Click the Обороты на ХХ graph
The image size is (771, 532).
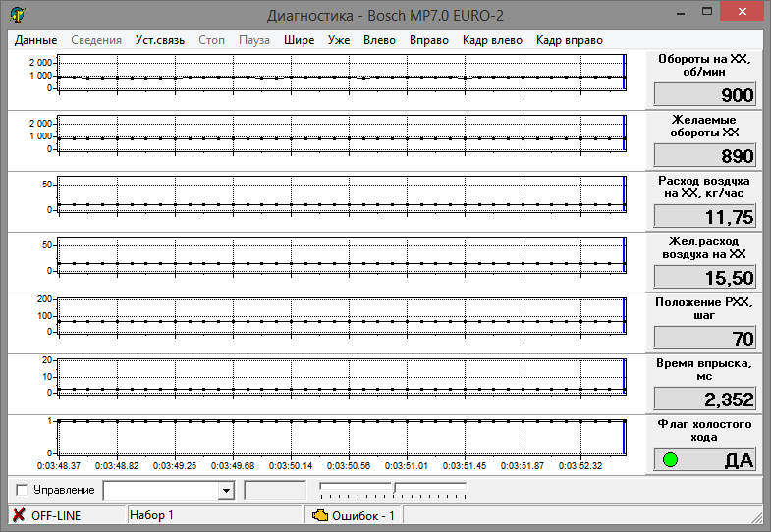[342, 73]
